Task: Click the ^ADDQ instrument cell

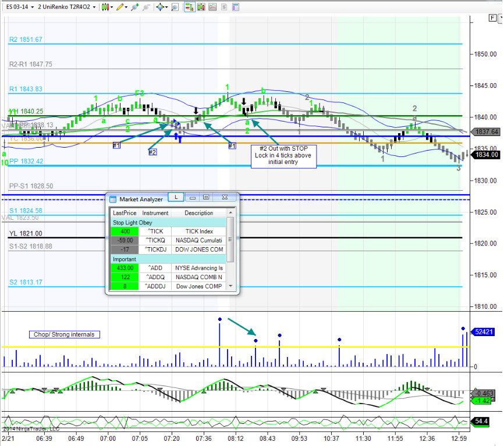Action: point(155,277)
